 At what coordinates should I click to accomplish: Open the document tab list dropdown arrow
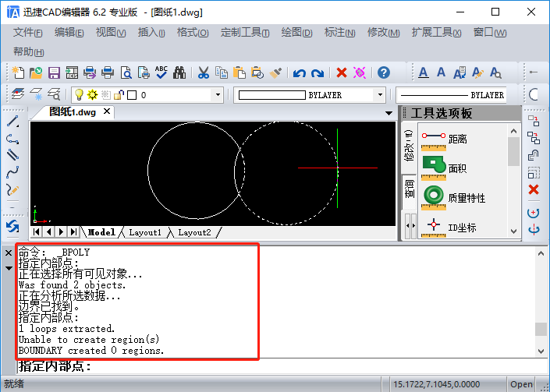click(389, 113)
